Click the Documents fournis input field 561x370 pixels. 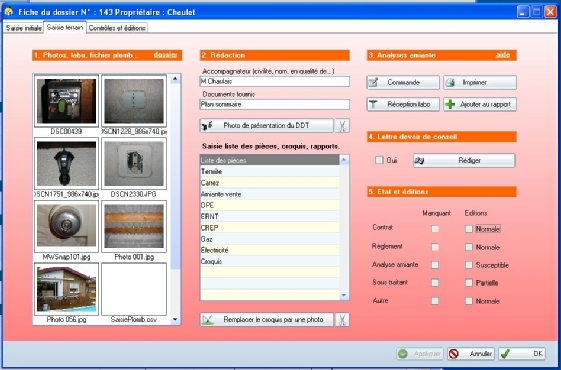coord(274,104)
